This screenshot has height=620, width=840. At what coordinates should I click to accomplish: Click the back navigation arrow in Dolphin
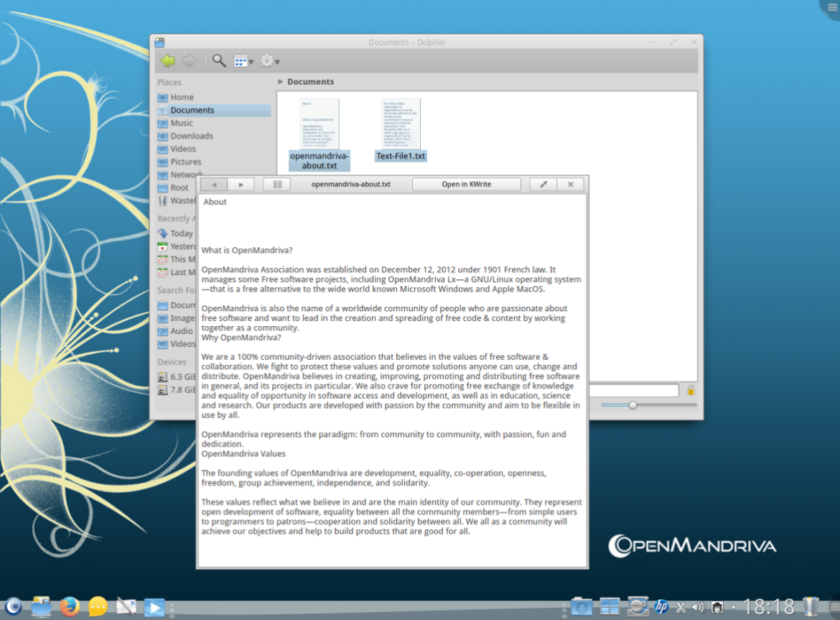[x=167, y=61]
